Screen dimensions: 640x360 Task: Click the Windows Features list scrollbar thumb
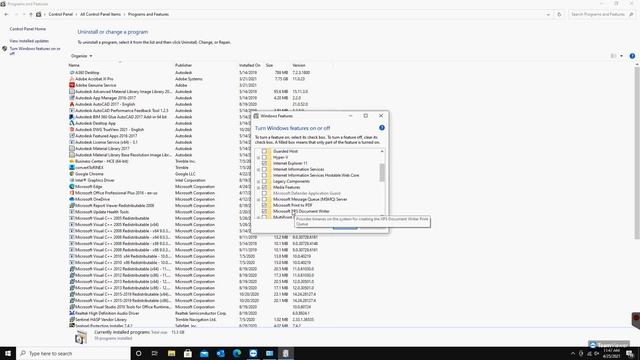point(382,173)
